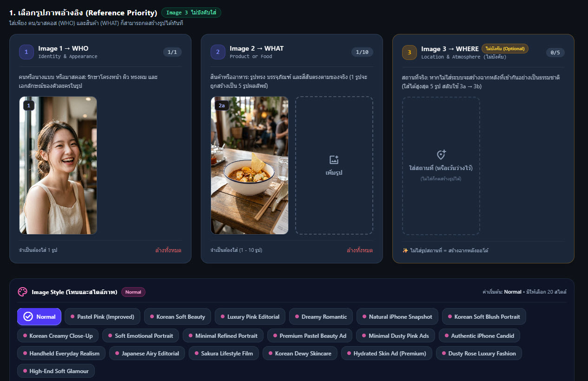Screen dimensions: 588x381
Task: Click the 'Product or Food' subtitle
Action: click(x=251, y=57)
